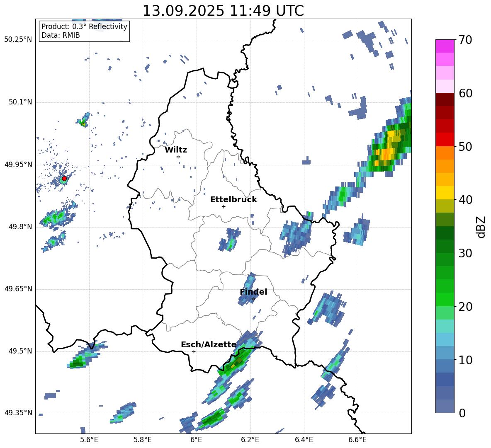The image size is (491, 448).
Task: Click the dark maroon colorbar segment below 60
Action: pos(445,99)
